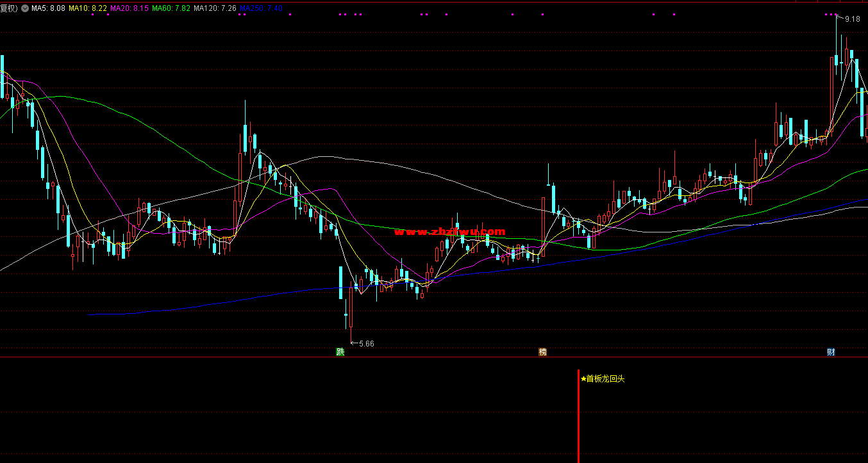Viewport: 868px width, 463px height.
Task: Click the yellow star before 首板龙回头
Action: (x=583, y=378)
